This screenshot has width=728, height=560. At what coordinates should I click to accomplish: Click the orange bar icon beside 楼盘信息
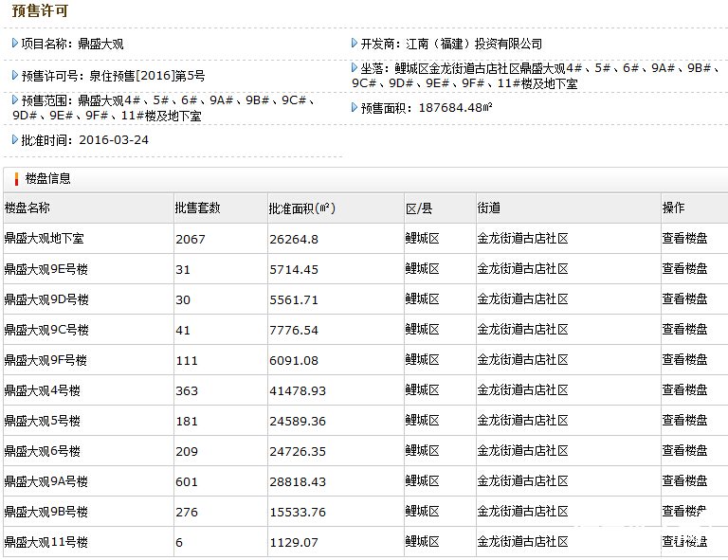[16, 178]
